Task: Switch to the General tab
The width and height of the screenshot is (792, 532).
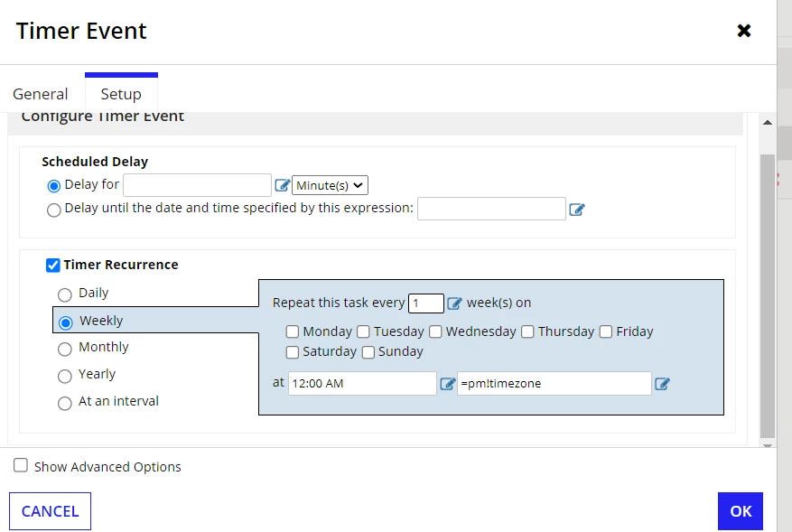Action: click(41, 94)
